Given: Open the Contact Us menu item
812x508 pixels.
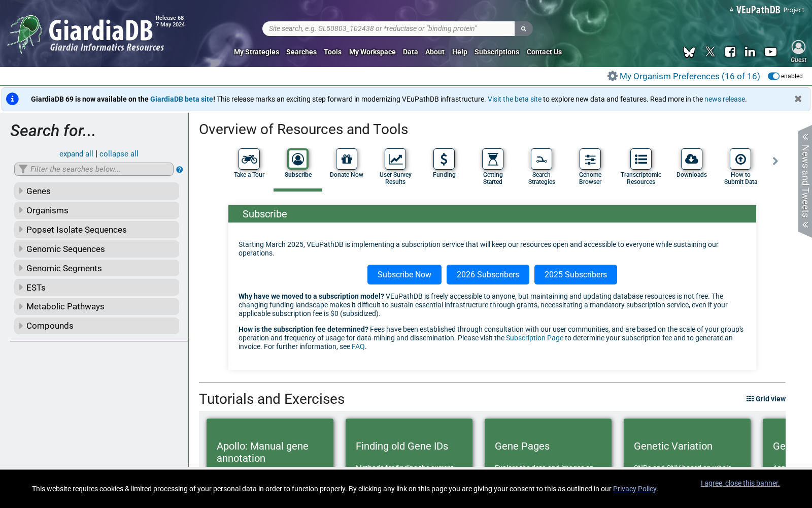Looking at the screenshot, I should pos(544,52).
